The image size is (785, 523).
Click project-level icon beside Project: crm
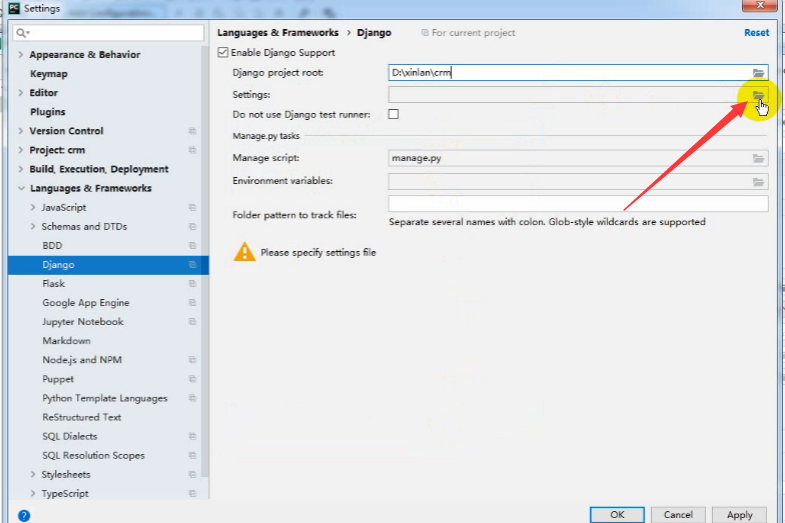pyautogui.click(x=192, y=150)
